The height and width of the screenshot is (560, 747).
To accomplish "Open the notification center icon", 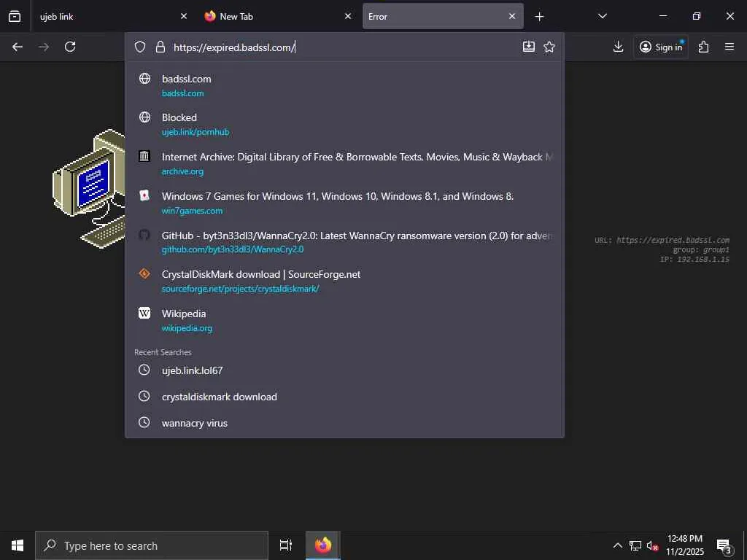I will pos(725,545).
